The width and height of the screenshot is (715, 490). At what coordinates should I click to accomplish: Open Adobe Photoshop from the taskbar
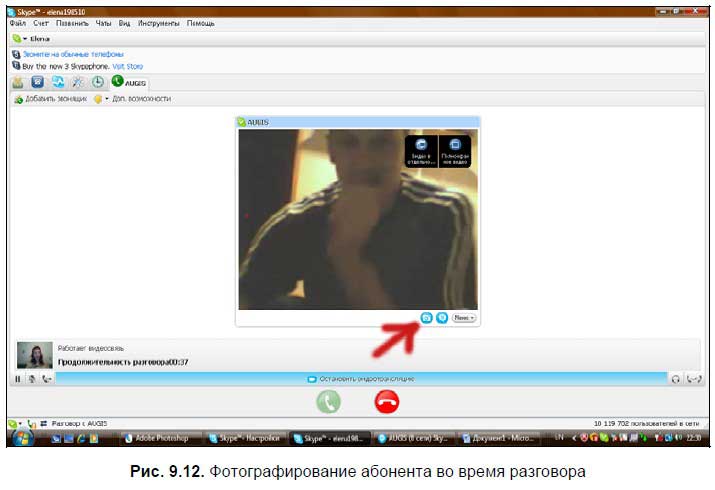click(x=161, y=438)
